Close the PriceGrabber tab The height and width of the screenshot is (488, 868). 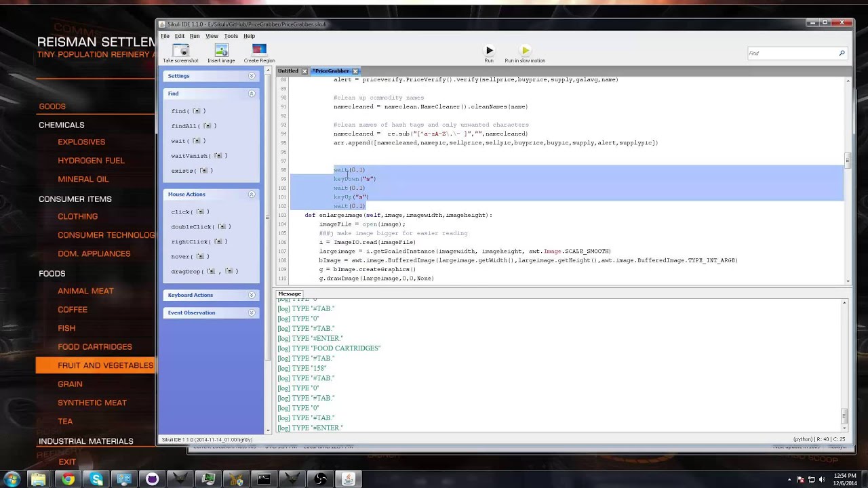click(x=355, y=71)
